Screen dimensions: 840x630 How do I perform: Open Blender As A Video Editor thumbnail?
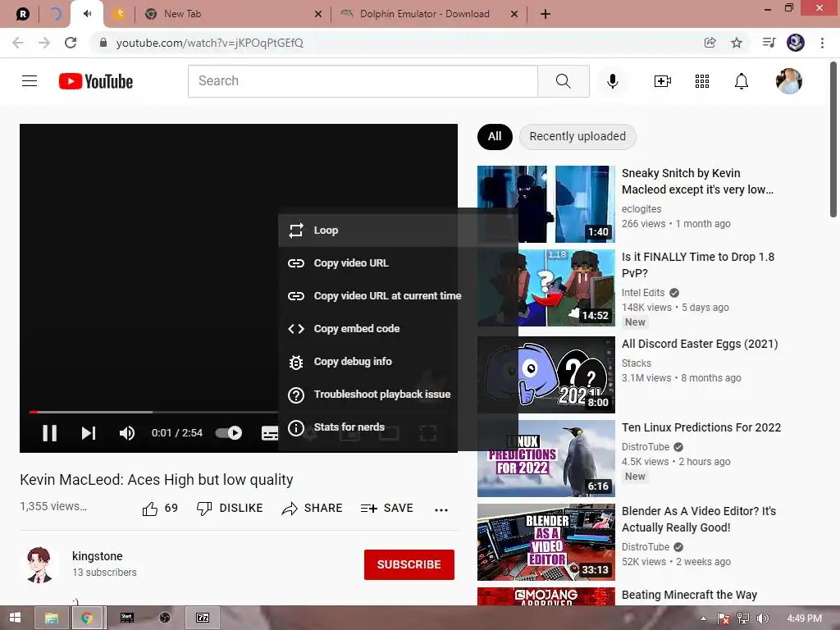pyautogui.click(x=546, y=542)
